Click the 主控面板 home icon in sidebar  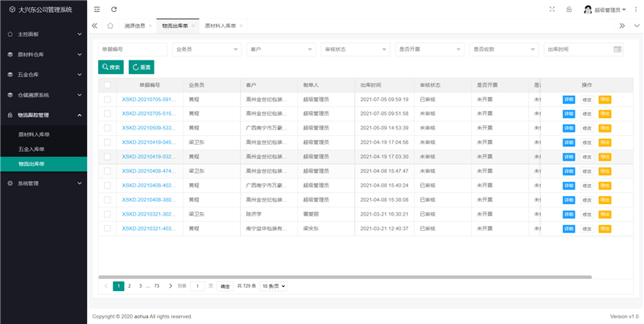tap(10, 35)
